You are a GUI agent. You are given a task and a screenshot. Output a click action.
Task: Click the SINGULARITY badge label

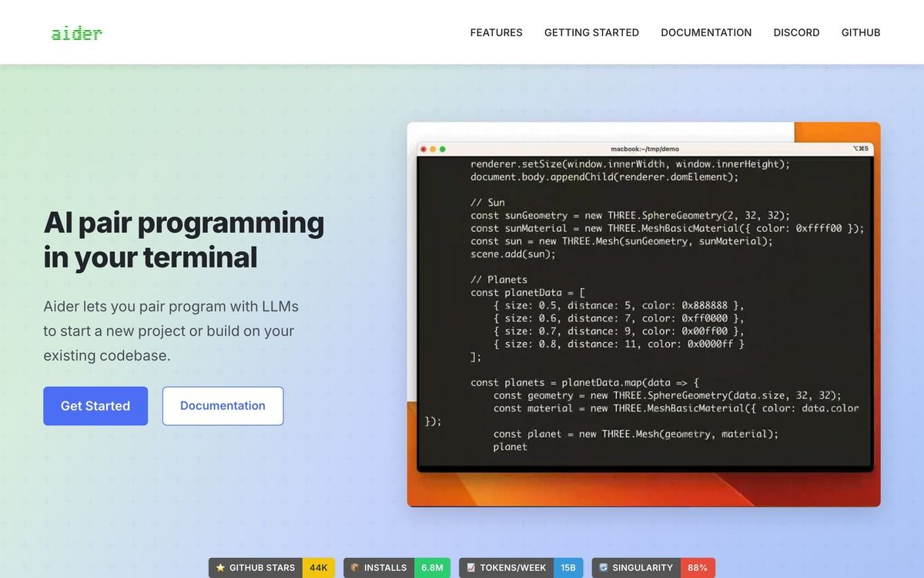pos(642,568)
